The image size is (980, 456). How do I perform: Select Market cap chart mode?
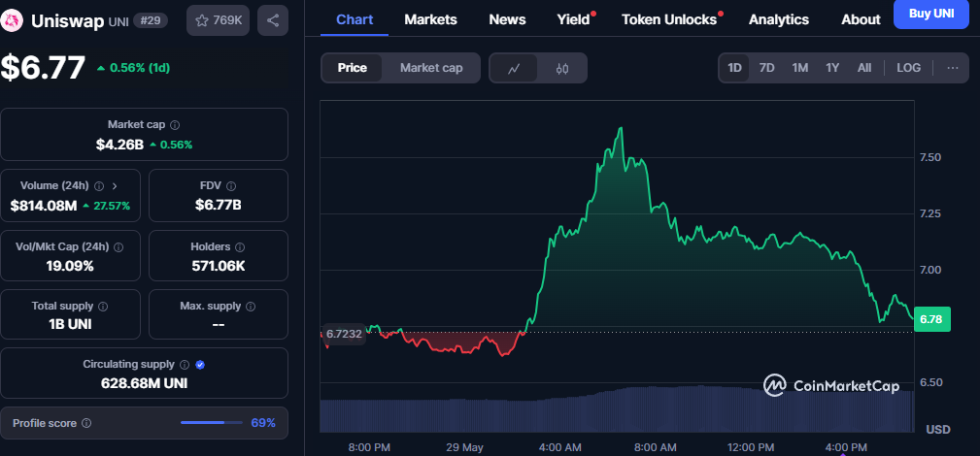[x=431, y=68]
